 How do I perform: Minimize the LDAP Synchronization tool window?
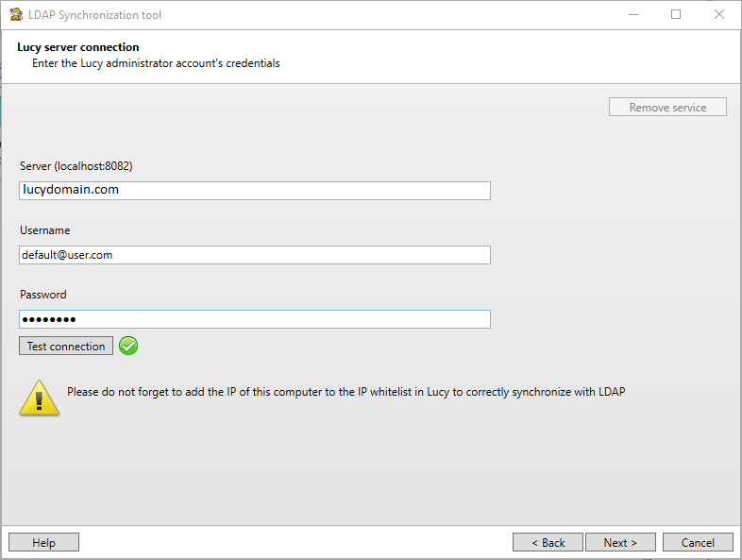[633, 15]
